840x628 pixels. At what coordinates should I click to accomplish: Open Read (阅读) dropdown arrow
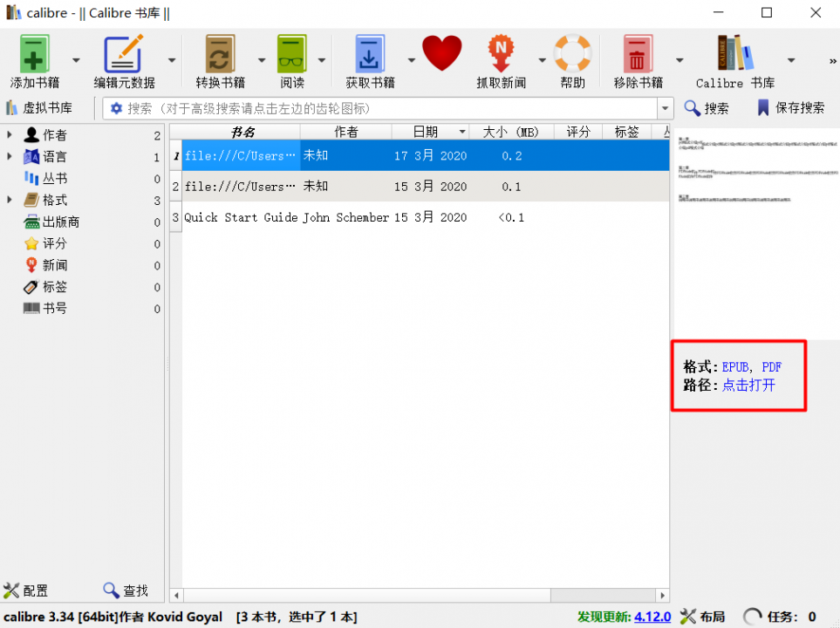[321, 60]
